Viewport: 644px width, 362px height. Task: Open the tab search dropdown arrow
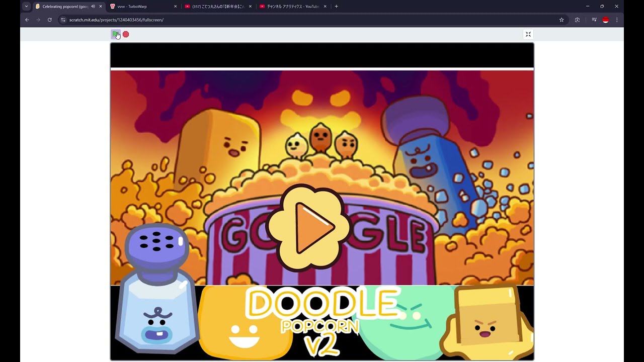point(26,7)
